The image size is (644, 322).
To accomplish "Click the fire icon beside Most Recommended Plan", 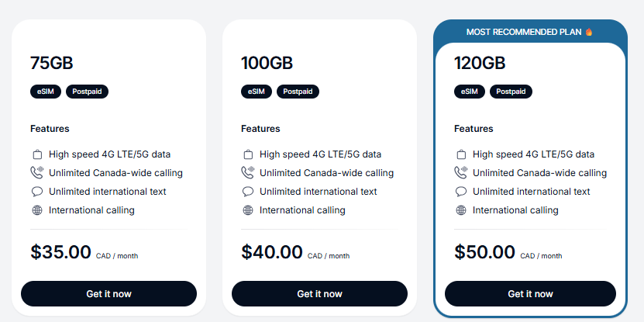I will tap(589, 32).
